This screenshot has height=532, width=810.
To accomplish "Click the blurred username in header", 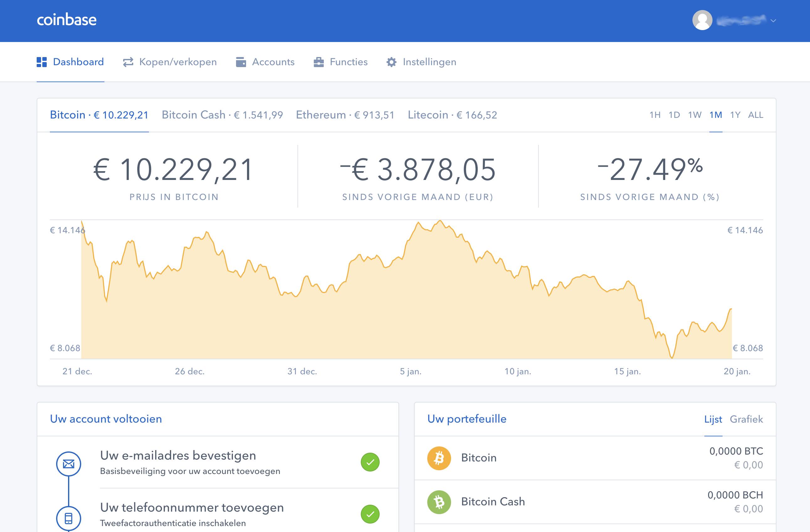I will [741, 20].
